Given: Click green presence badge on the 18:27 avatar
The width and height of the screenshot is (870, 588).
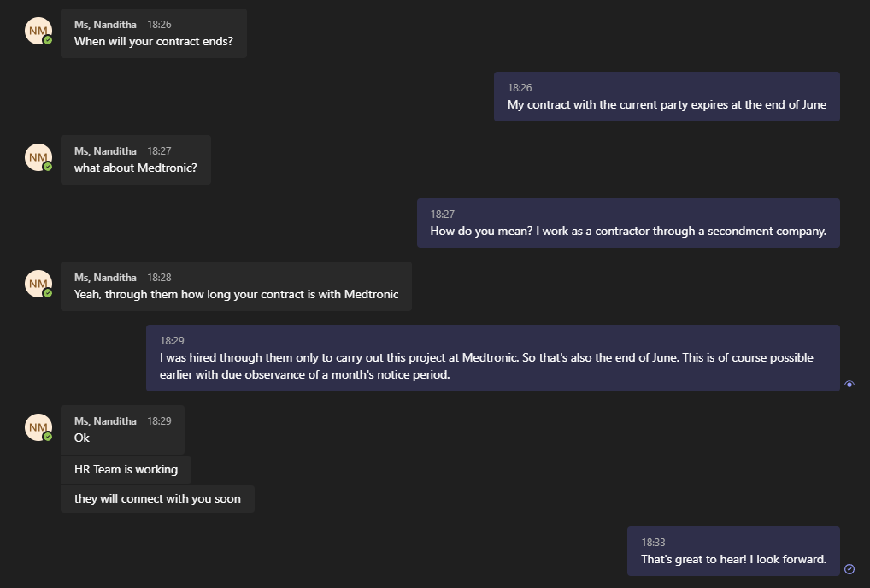Looking at the screenshot, I should coord(48,167).
